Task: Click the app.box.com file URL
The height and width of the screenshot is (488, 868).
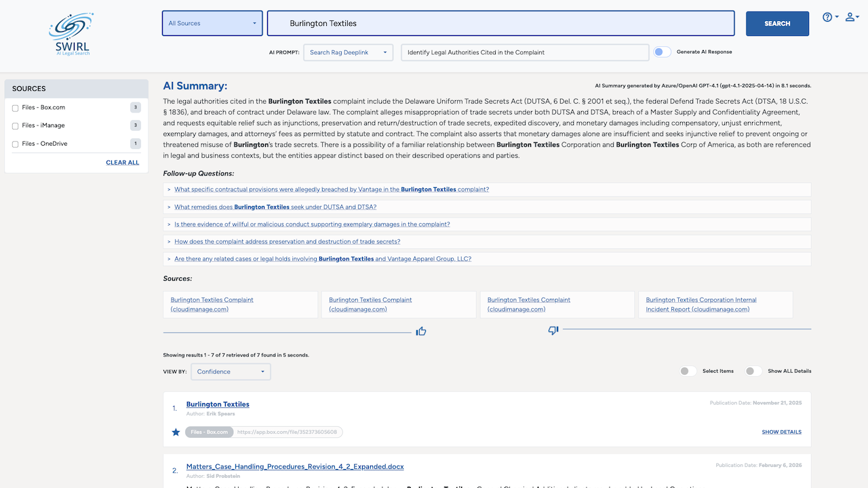Action: [x=287, y=432]
